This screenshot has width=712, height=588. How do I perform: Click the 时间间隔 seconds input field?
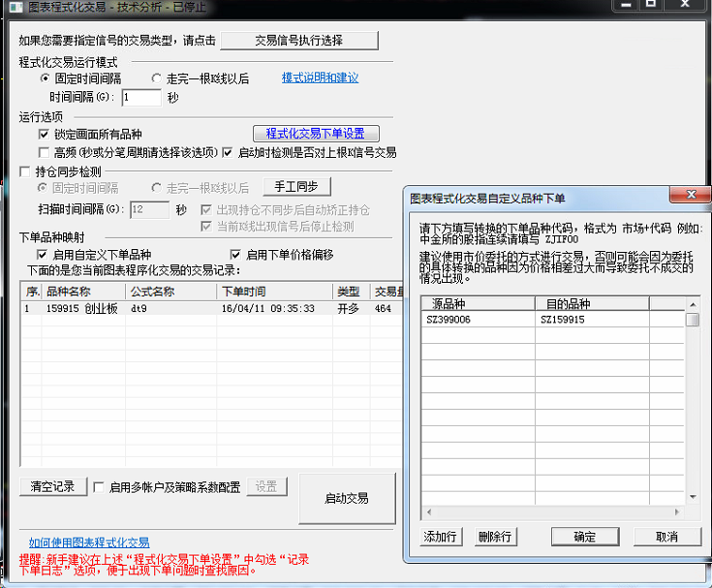(140, 97)
